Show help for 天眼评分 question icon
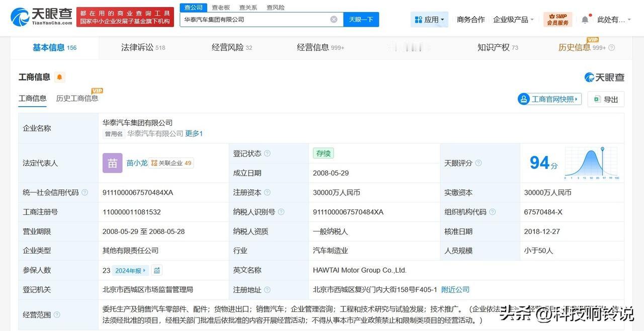Viewport: 644px width, 331px height. tap(478, 163)
